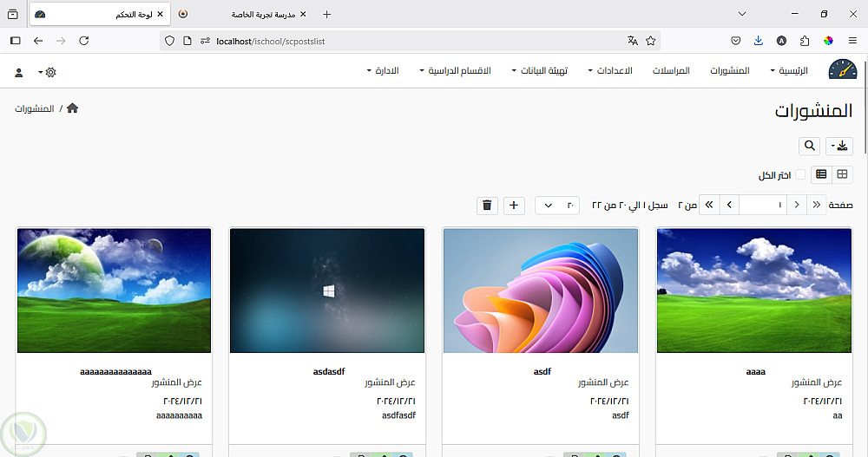The height and width of the screenshot is (457, 868).
Task: Open Firefox View from the tab strip
Action: click(13, 15)
